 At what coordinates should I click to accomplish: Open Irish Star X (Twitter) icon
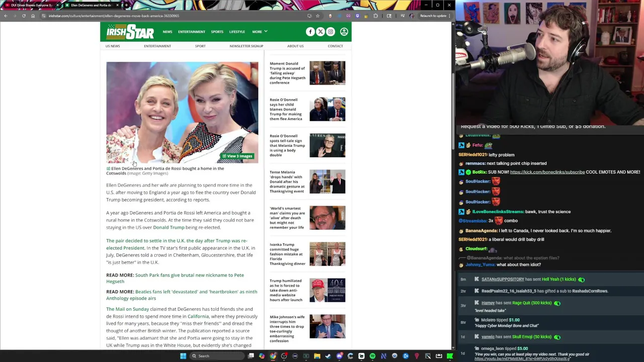click(x=320, y=32)
